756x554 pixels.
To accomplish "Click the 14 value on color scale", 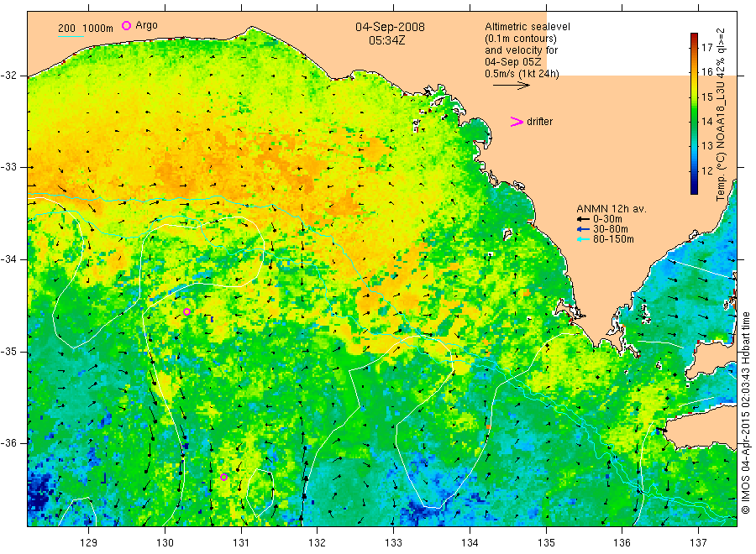I will (706, 122).
